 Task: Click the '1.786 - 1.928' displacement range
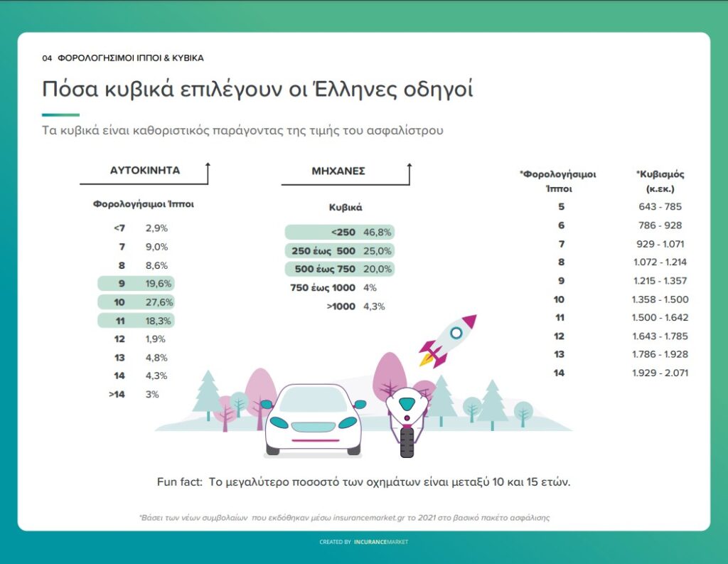660,354
